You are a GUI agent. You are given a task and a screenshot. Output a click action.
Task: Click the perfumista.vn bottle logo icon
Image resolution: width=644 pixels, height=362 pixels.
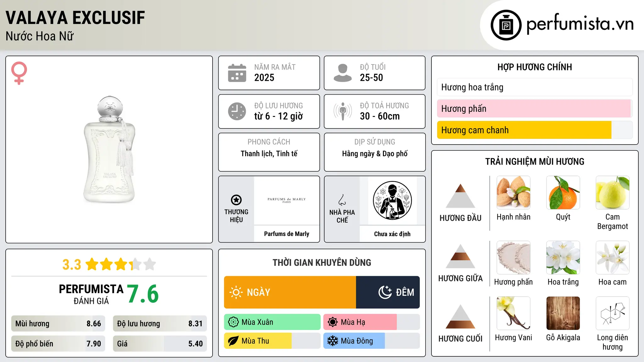point(506,25)
